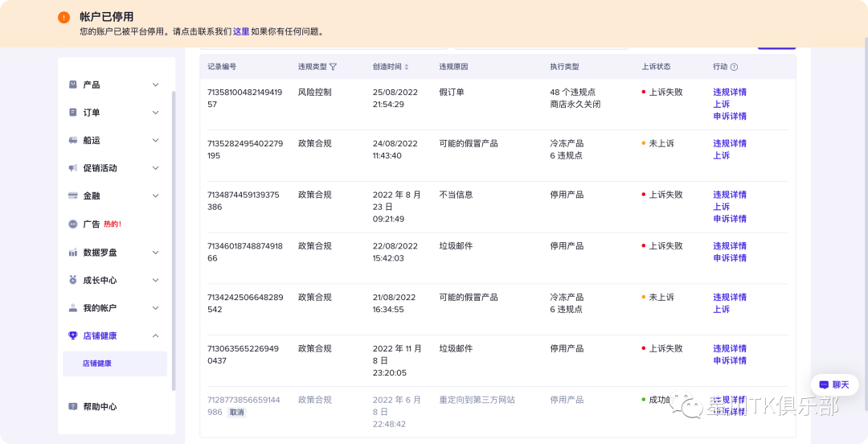This screenshot has width=868, height=444.
Task: Click 上诉 for the 21/08/2022 record
Action: (721, 310)
